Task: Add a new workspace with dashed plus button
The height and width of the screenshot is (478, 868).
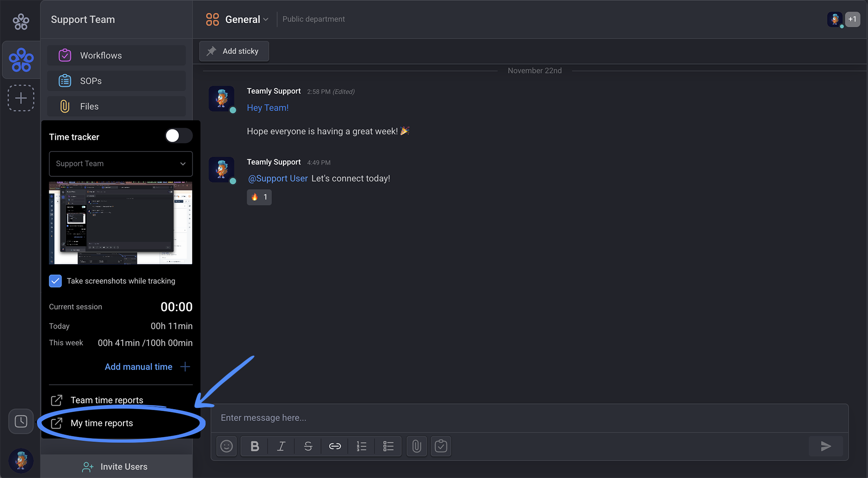Action: pyautogui.click(x=21, y=98)
